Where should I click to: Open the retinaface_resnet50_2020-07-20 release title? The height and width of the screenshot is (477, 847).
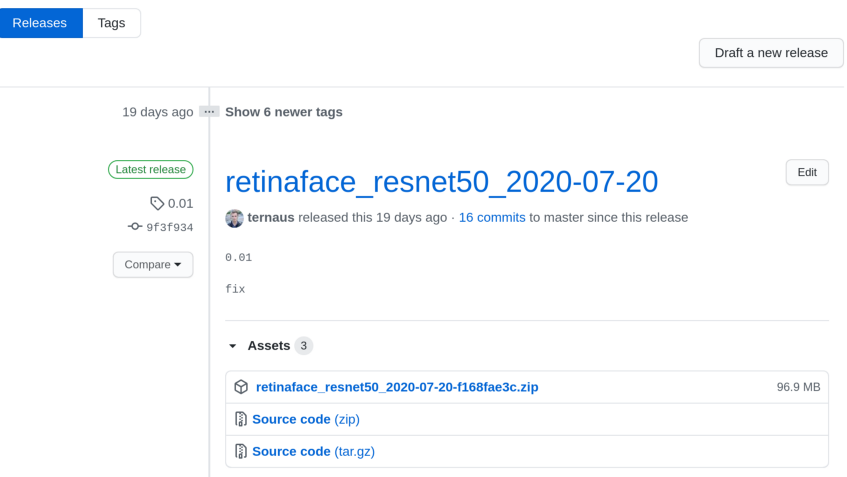click(x=441, y=182)
